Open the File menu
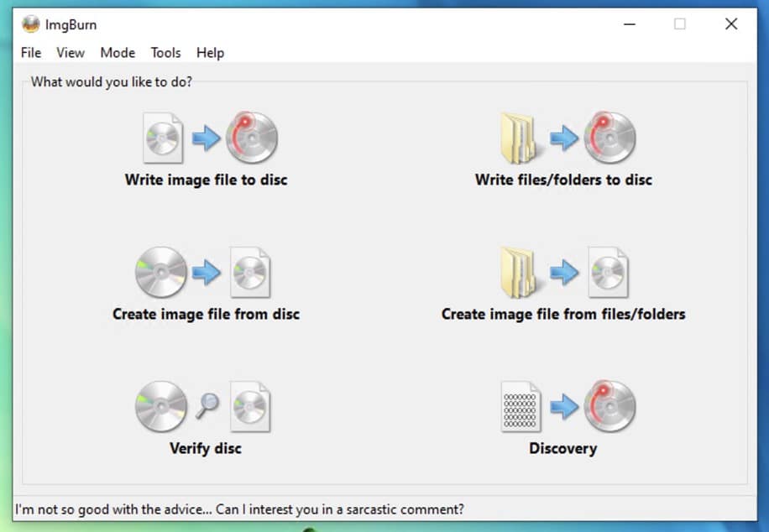 31,53
